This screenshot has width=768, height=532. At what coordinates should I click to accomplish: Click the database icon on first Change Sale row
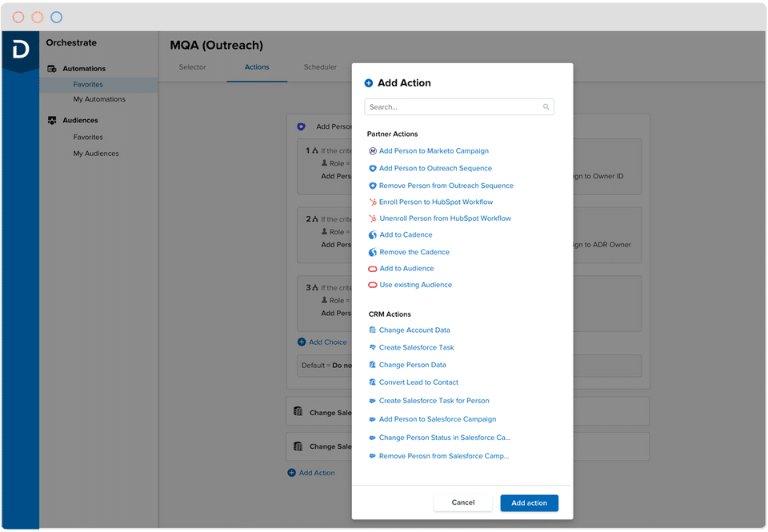pos(298,411)
